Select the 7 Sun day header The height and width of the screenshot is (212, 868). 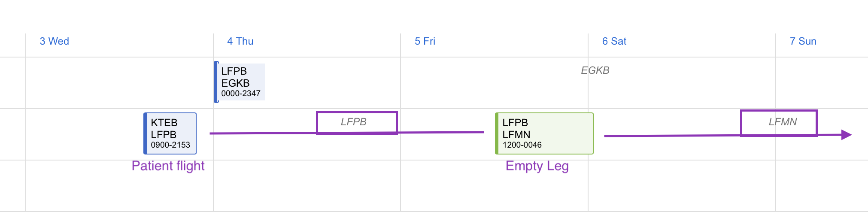(803, 41)
